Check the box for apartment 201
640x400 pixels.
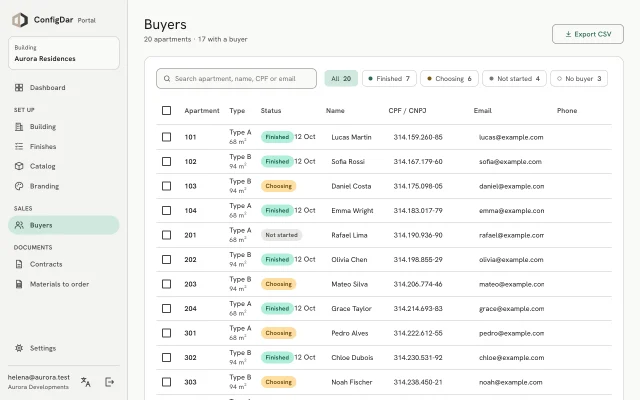167,235
